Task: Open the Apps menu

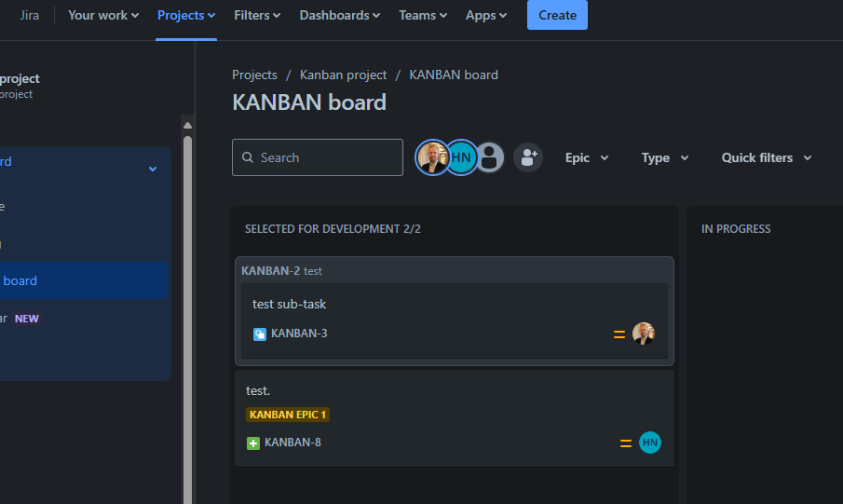Action: tap(486, 15)
